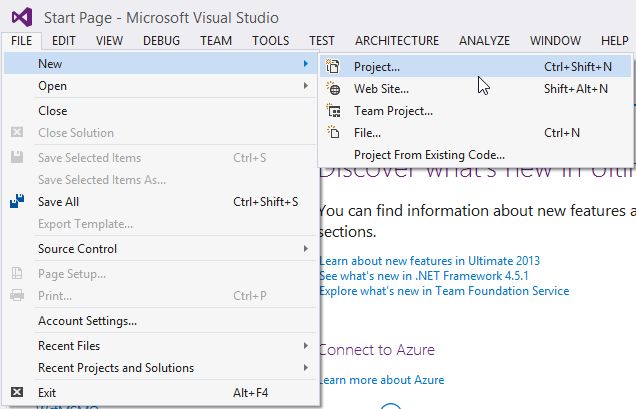Follow Explore Team Foundation Service link
The width and height of the screenshot is (636, 409).
[444, 291]
